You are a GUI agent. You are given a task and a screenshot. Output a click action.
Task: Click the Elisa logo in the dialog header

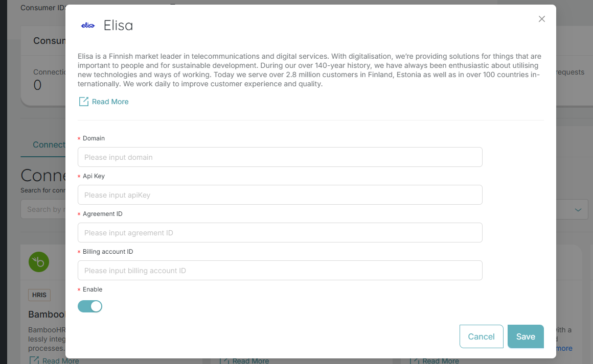[x=88, y=26]
